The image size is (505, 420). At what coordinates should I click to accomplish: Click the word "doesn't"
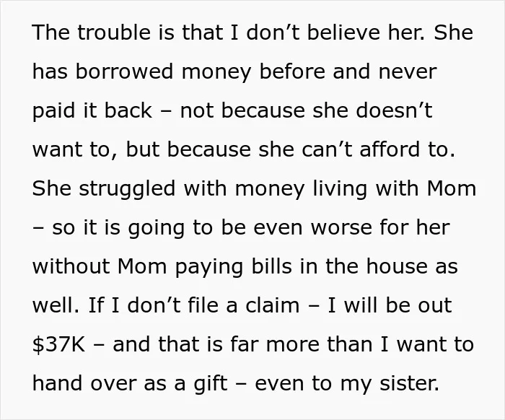394,110
